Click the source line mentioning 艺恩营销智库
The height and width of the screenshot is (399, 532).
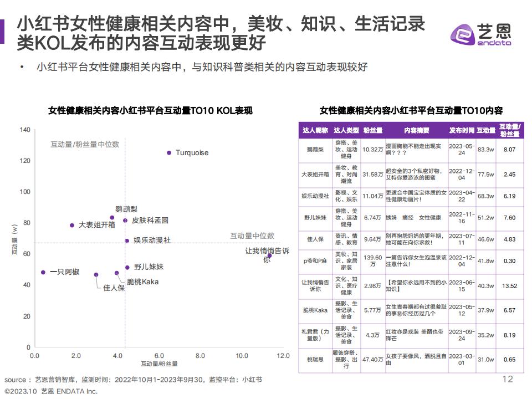pos(133,380)
